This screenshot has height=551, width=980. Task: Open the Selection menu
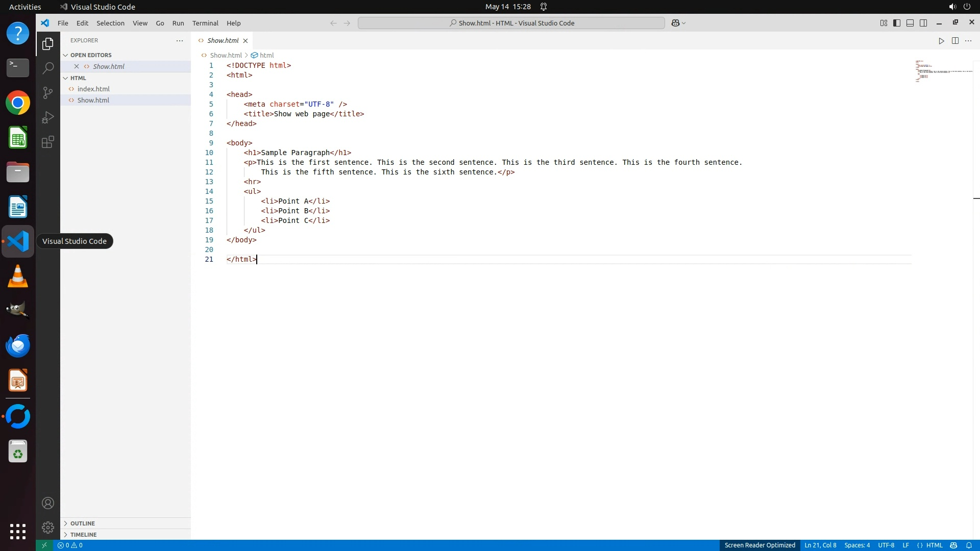(x=110, y=23)
